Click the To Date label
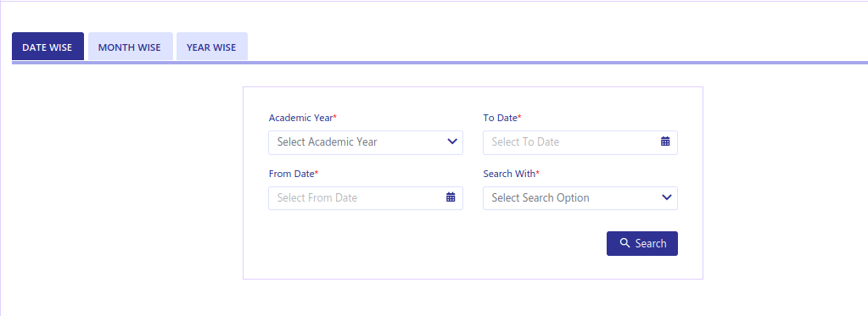 pyautogui.click(x=501, y=118)
